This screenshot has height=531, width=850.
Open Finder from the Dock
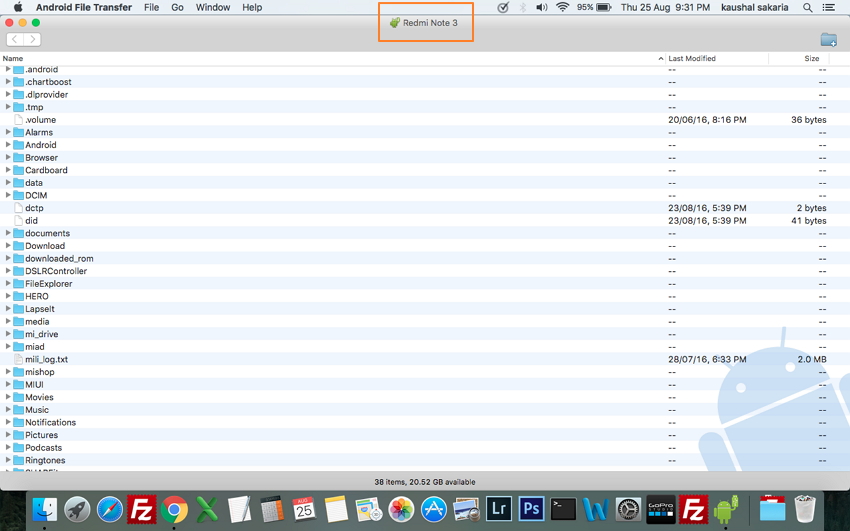click(44, 509)
